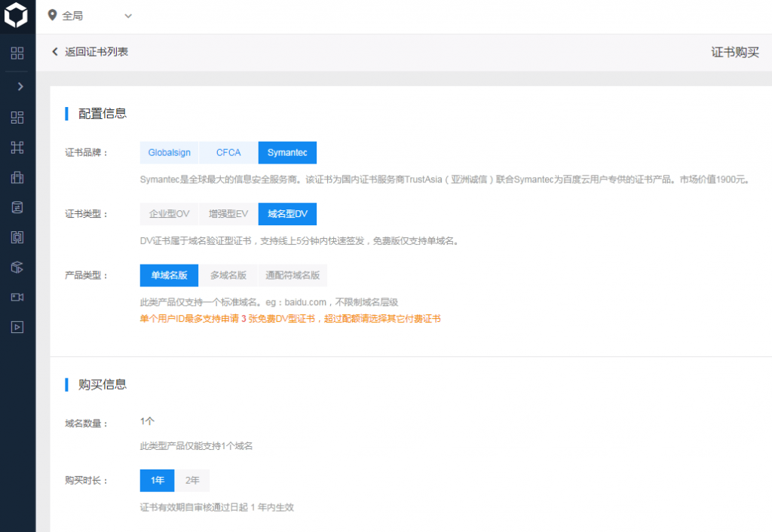
Task: Open the dashboard tiles icon in sidebar
Action: click(x=17, y=117)
